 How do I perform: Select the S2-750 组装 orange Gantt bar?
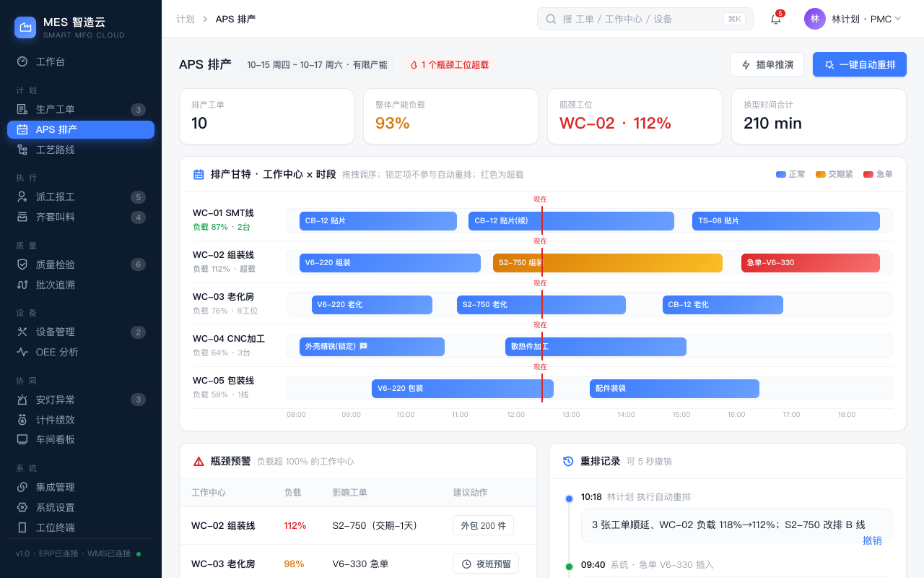point(608,263)
